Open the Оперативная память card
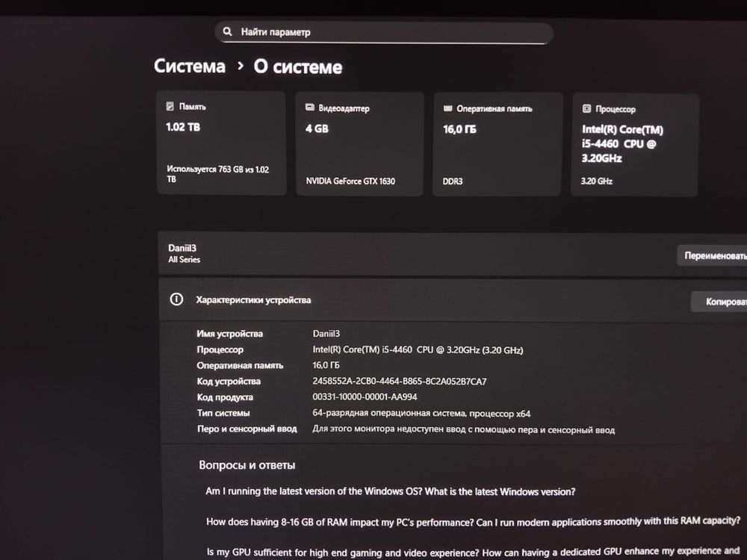 pyautogui.click(x=498, y=144)
